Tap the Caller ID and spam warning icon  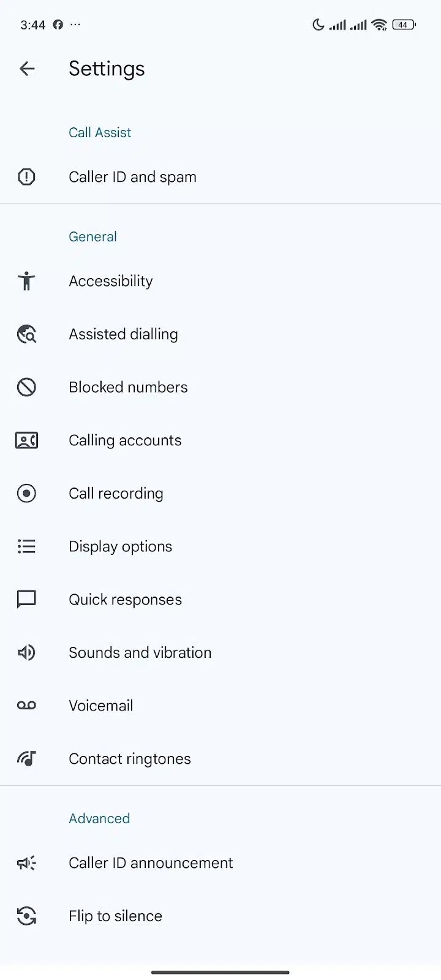[x=26, y=177]
